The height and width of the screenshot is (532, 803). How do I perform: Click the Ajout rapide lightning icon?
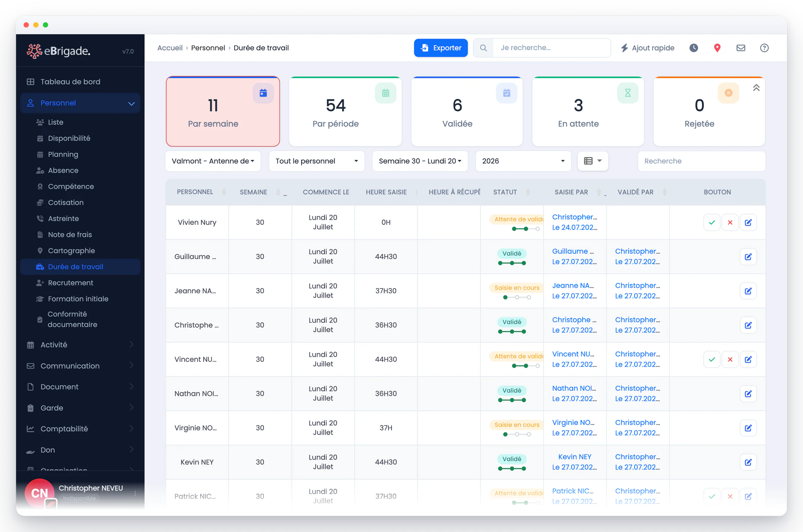(x=625, y=48)
